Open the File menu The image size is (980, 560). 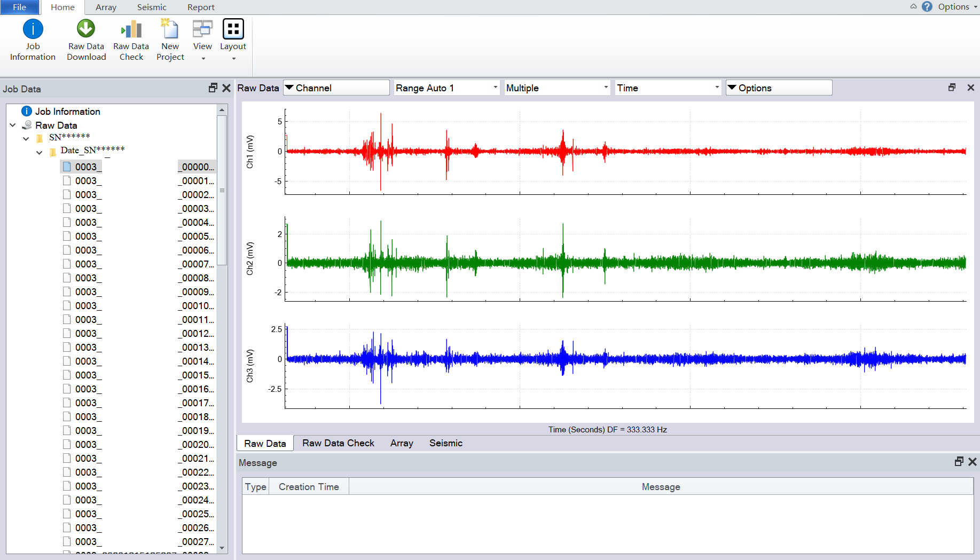tap(19, 7)
